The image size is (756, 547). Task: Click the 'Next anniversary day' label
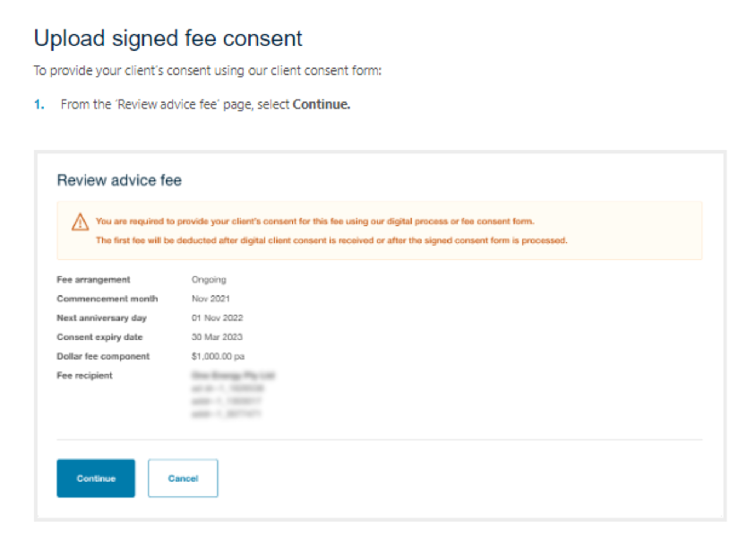(x=102, y=318)
